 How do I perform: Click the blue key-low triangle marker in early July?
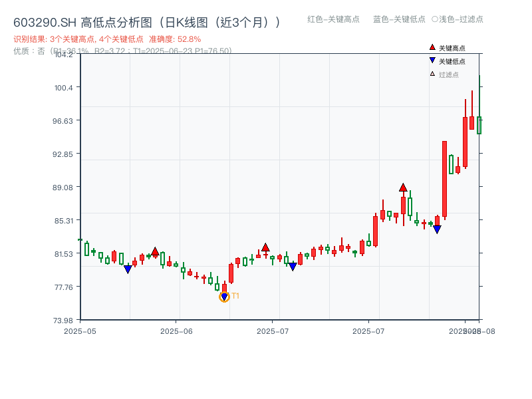tap(292, 265)
